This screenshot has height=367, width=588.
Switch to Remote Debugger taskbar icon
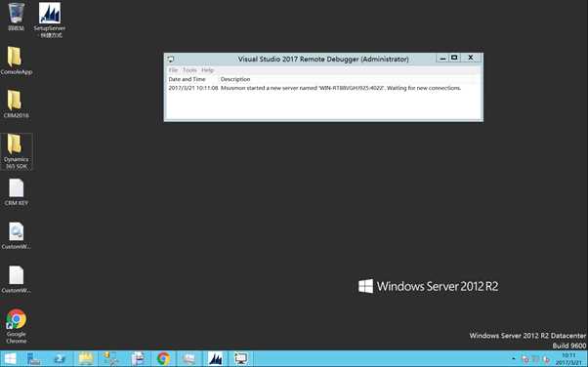point(240,359)
